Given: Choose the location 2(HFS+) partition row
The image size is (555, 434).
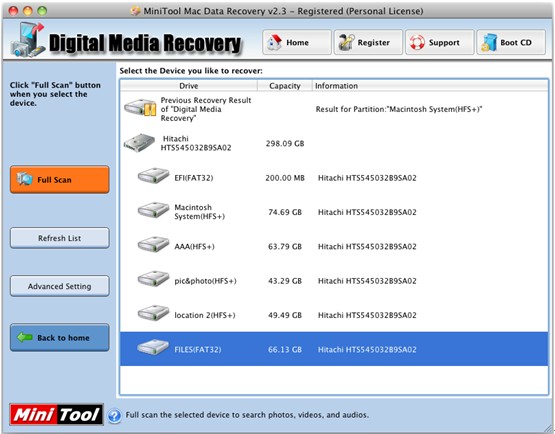Looking at the screenshot, I should 334,315.
